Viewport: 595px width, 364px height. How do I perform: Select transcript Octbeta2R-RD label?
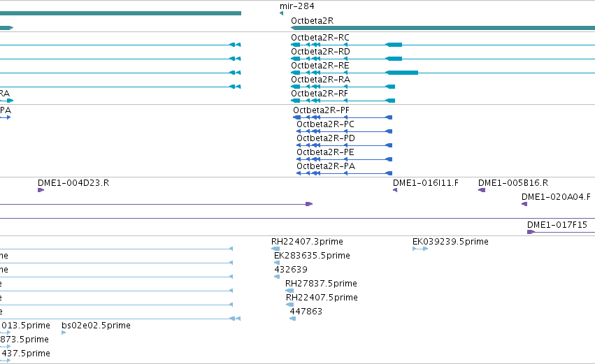pyautogui.click(x=320, y=52)
